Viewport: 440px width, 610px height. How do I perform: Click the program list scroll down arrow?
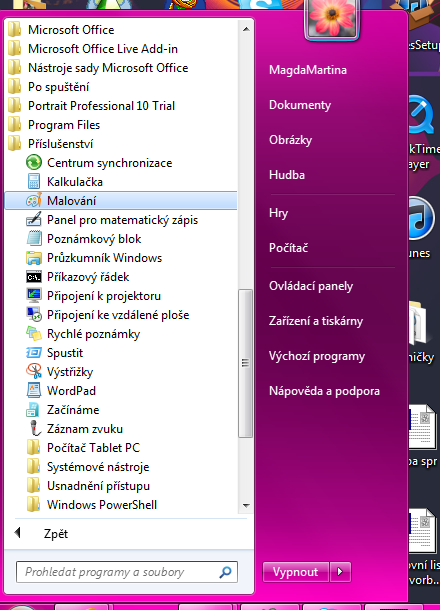(246, 505)
